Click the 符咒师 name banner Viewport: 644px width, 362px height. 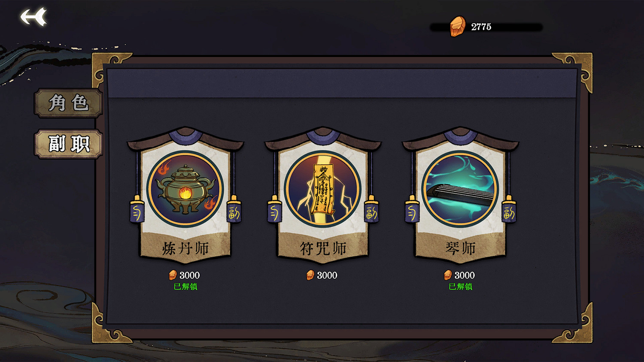click(x=322, y=248)
